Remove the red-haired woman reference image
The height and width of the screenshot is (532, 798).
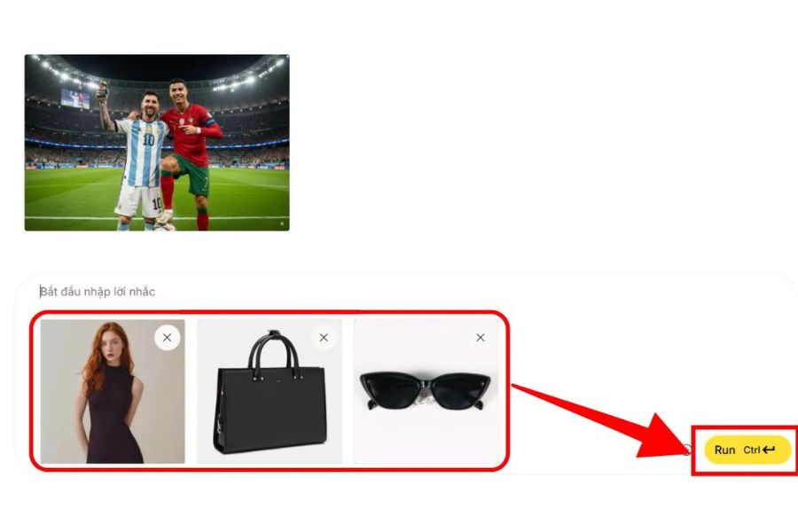pos(167,338)
